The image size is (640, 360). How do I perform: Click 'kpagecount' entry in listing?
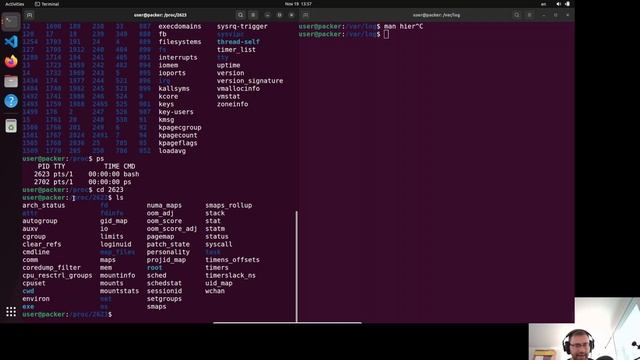coord(178,135)
